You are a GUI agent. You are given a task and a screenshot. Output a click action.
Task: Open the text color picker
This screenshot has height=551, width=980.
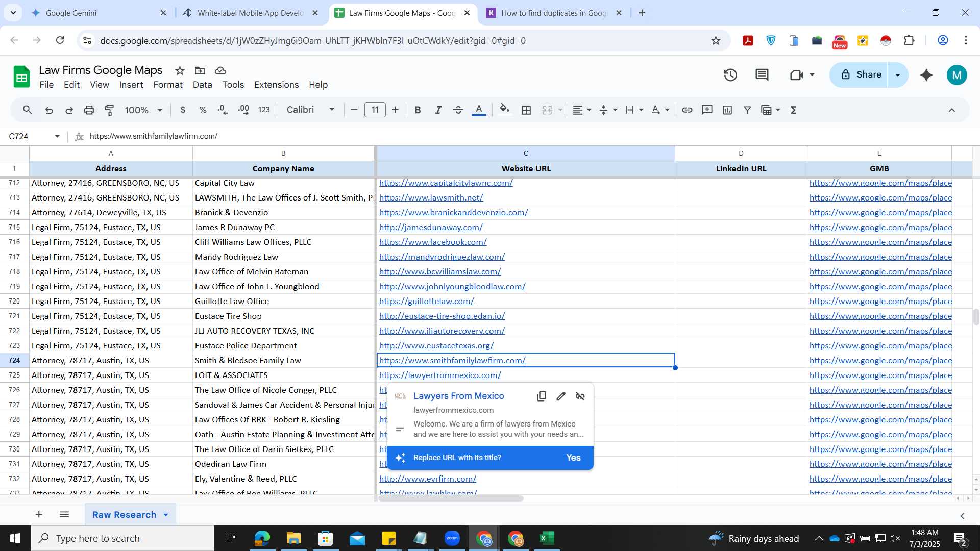pyautogui.click(x=479, y=110)
